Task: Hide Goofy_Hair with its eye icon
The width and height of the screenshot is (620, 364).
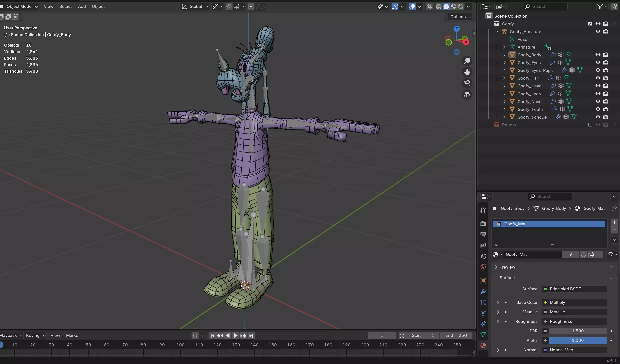Action: 598,78
